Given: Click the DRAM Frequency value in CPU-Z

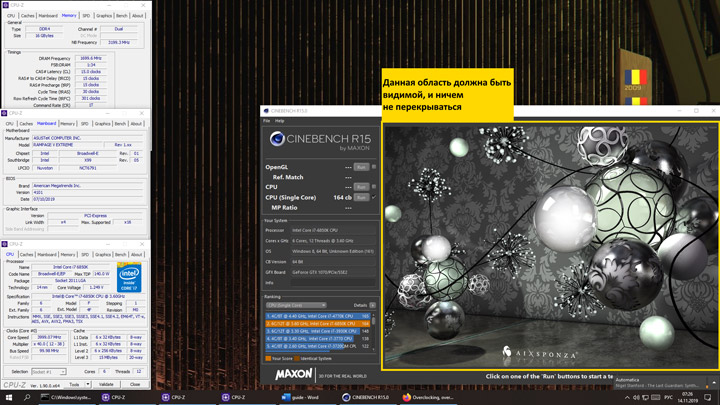Looking at the screenshot, I should (91, 58).
